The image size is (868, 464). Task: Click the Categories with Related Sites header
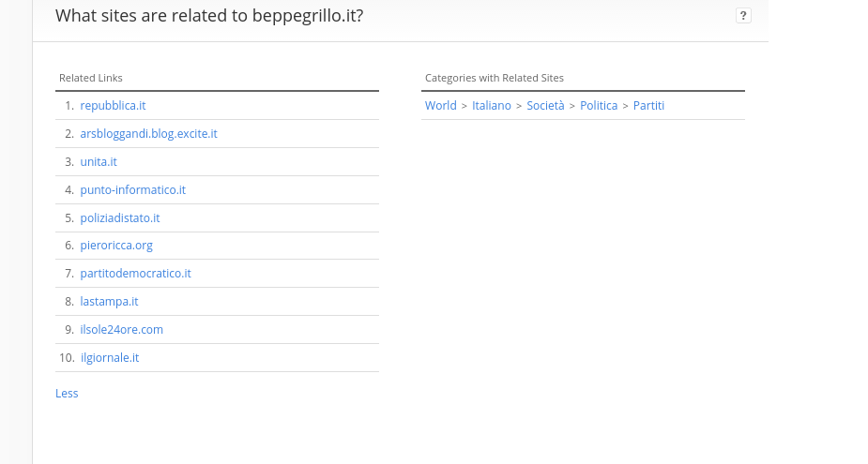coord(495,78)
